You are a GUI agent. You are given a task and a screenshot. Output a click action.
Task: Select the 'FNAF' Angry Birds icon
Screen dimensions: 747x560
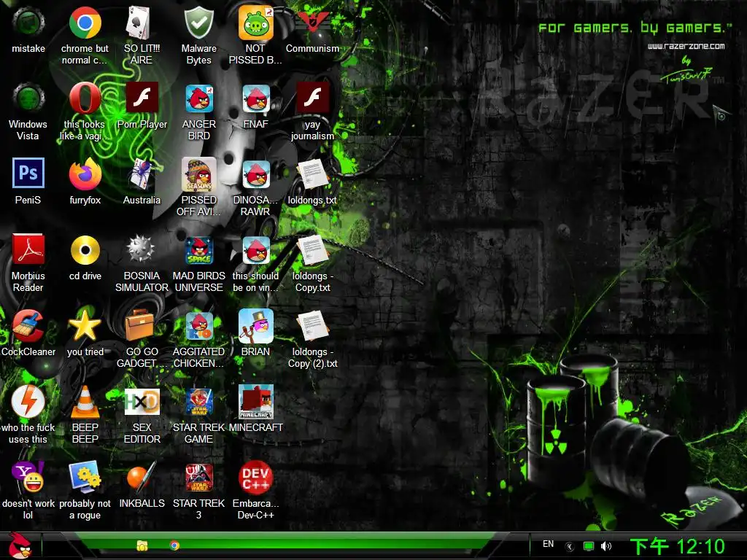point(256,98)
